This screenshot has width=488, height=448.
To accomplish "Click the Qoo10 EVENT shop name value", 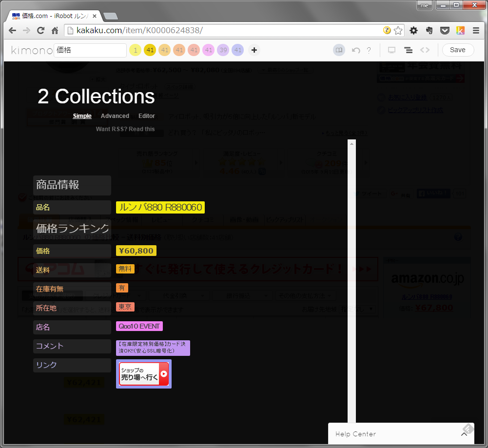I will coord(139,326).
